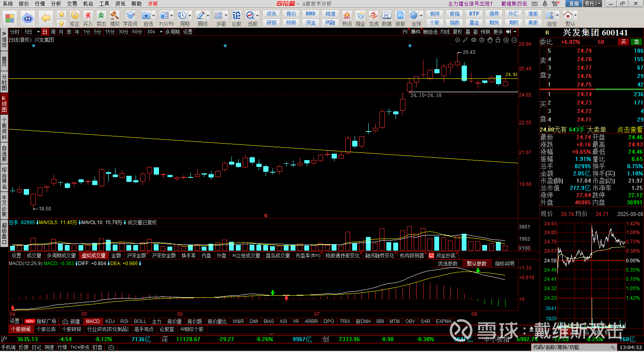The width and height of the screenshot is (644, 352).
Task: Click the chart settings gear icon
Action: pyautogui.click(x=458, y=40)
